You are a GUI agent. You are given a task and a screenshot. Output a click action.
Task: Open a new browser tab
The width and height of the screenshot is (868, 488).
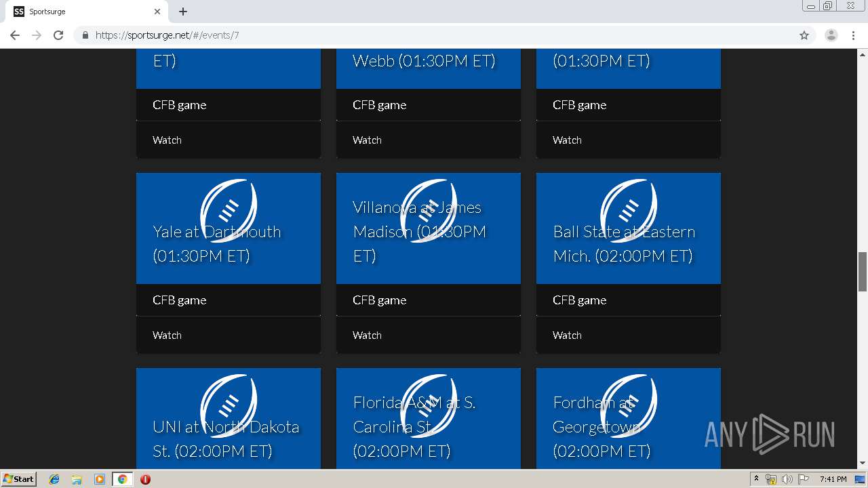click(183, 12)
